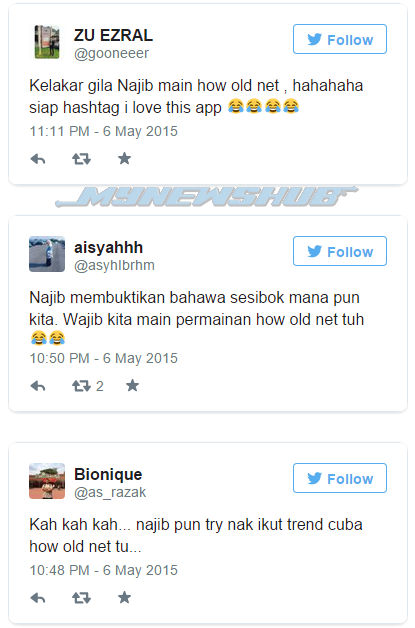Screen dimensions: 415x628
Task: Follow aisyahhh account
Action: point(340,251)
